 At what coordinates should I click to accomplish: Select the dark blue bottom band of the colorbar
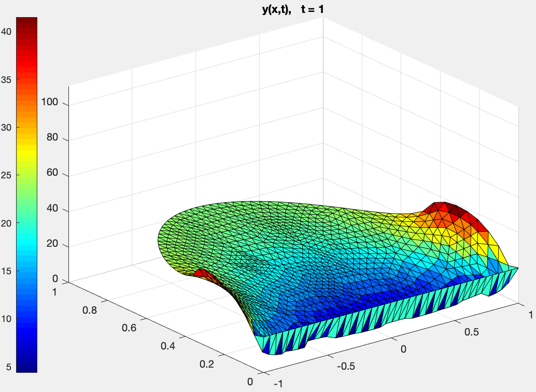pyautogui.click(x=26, y=368)
